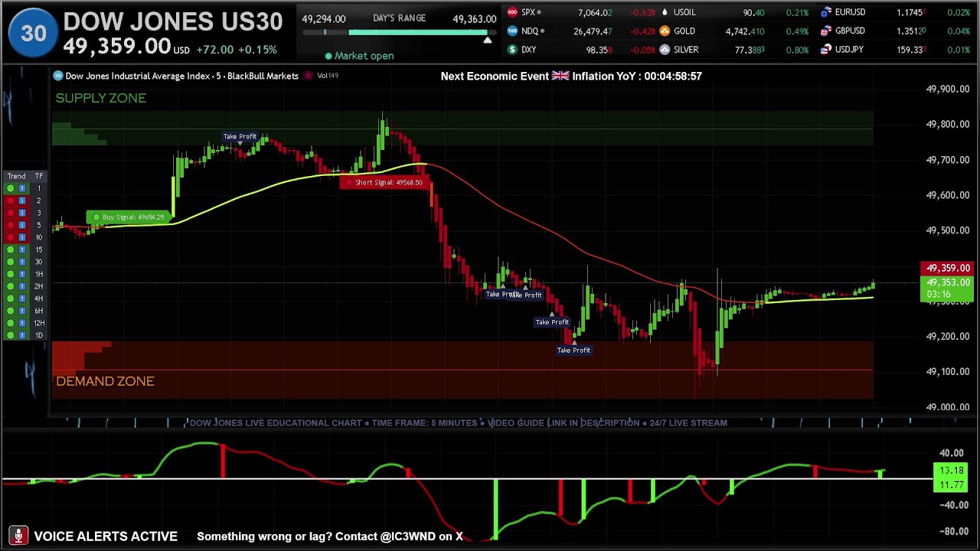The height and width of the screenshot is (551, 980).
Task: Click the 49,100.00 price axis label
Action: click(948, 371)
